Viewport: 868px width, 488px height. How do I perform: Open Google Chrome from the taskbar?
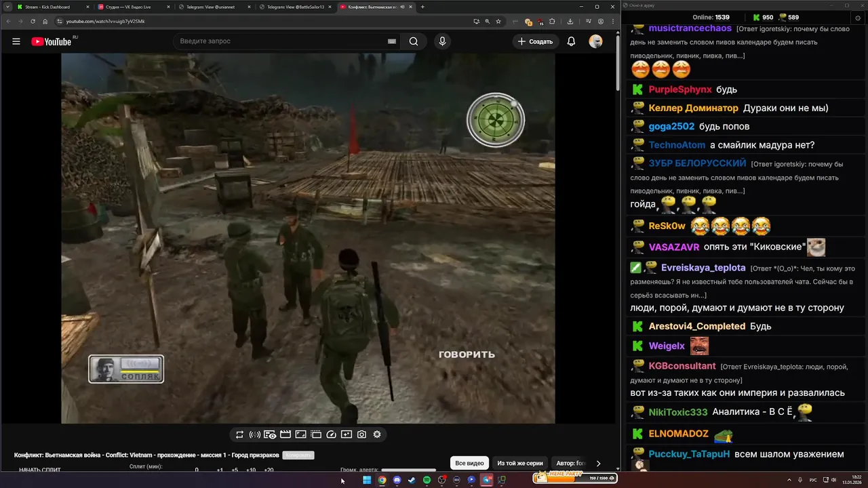click(x=382, y=480)
